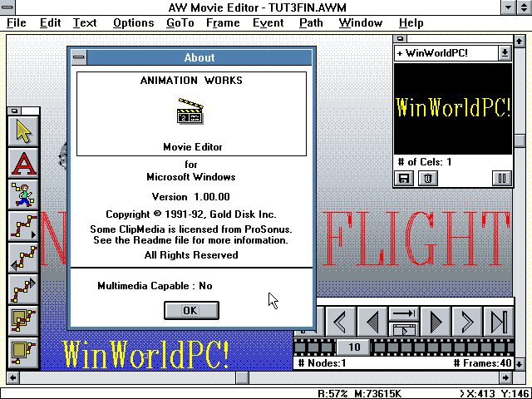Select the path tool with striped arrow
532x399 pixels.
[23, 290]
